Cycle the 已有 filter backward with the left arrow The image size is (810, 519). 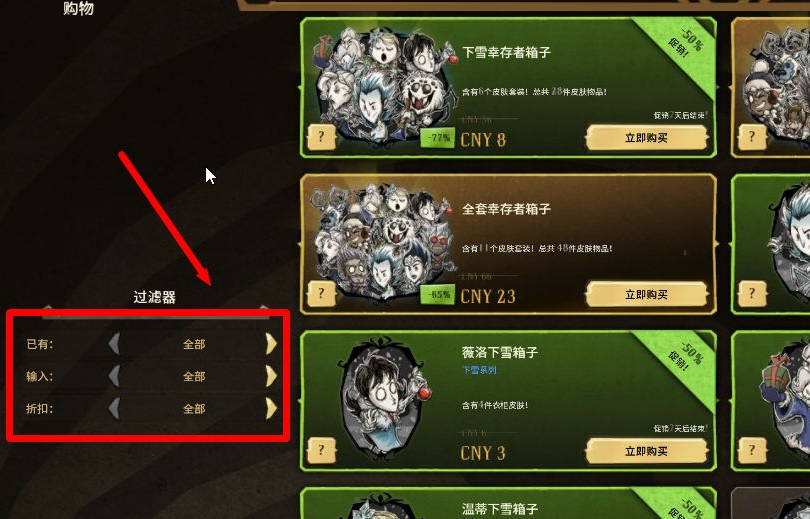(114, 344)
